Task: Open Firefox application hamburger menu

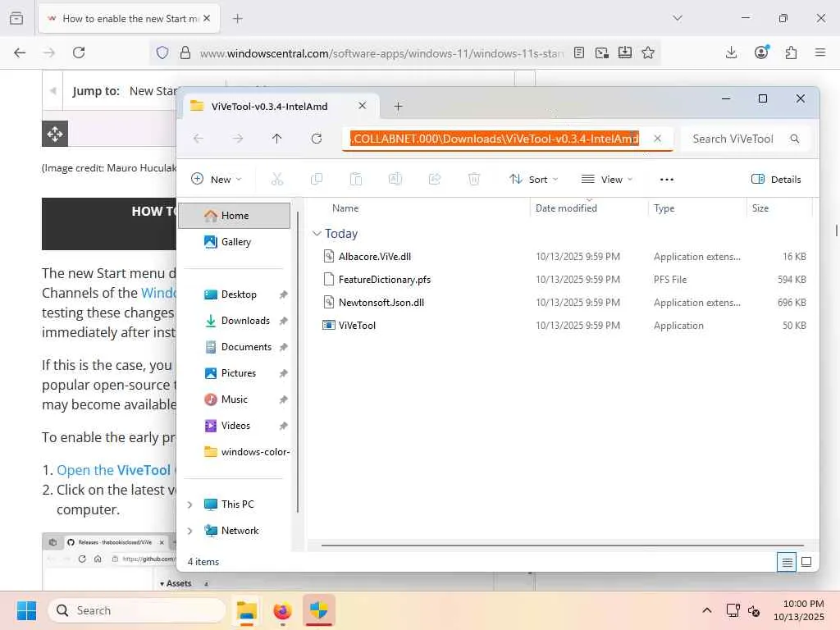Action: pyautogui.click(x=820, y=52)
